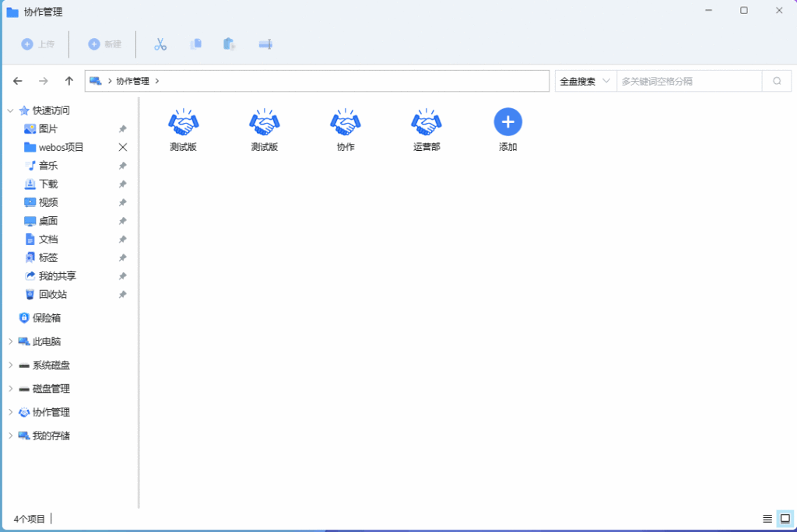
Task: Click the keyword search input field
Action: (x=688, y=81)
